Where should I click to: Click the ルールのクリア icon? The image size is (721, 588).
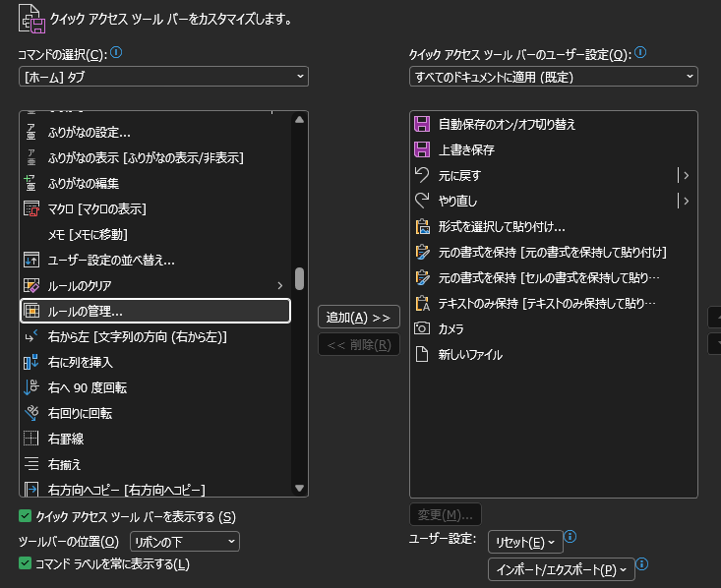[x=30, y=285]
